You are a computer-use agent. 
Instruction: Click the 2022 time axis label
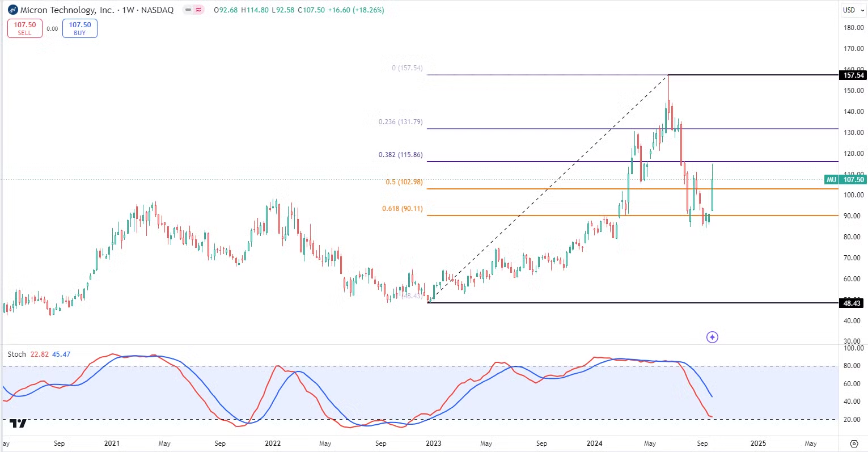click(x=273, y=443)
